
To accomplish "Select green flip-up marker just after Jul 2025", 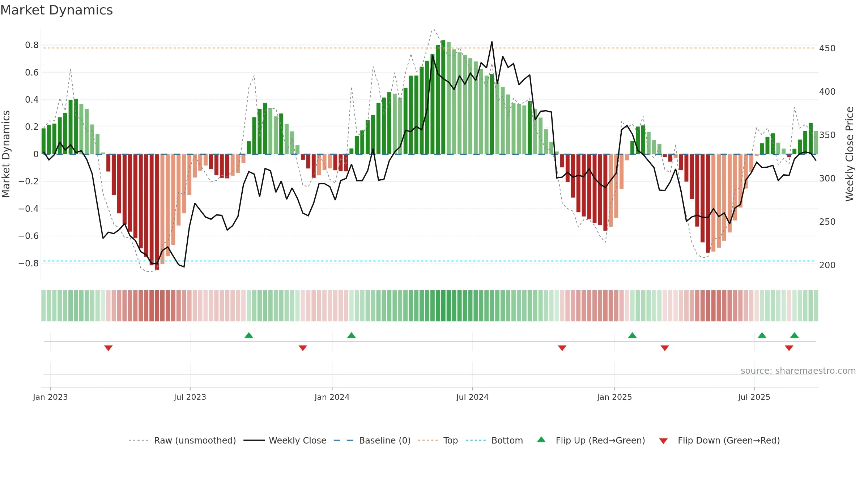I will [762, 335].
